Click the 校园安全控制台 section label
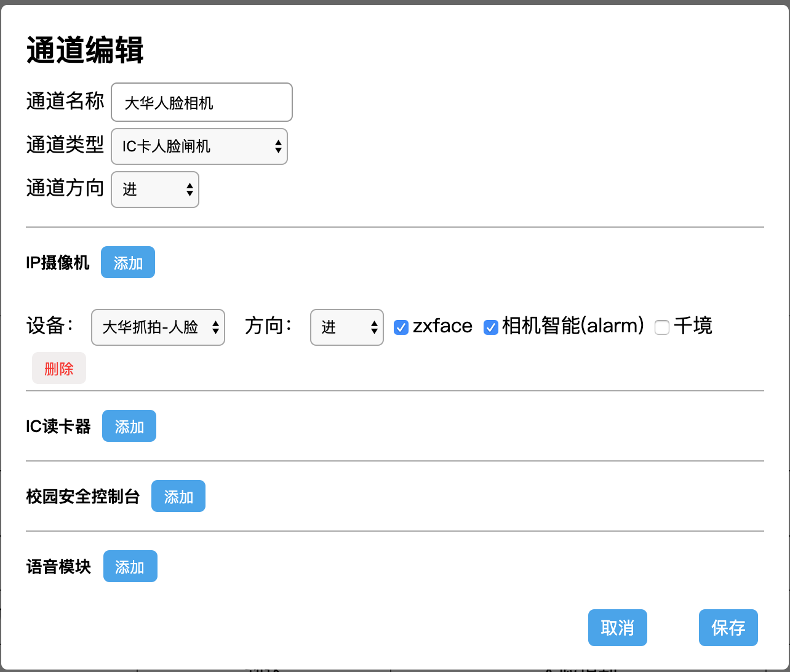This screenshot has height=672, width=790. click(83, 497)
